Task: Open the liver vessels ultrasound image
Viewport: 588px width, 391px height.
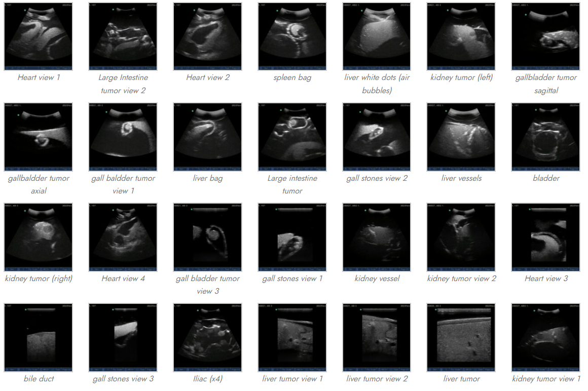Action: pos(461,137)
